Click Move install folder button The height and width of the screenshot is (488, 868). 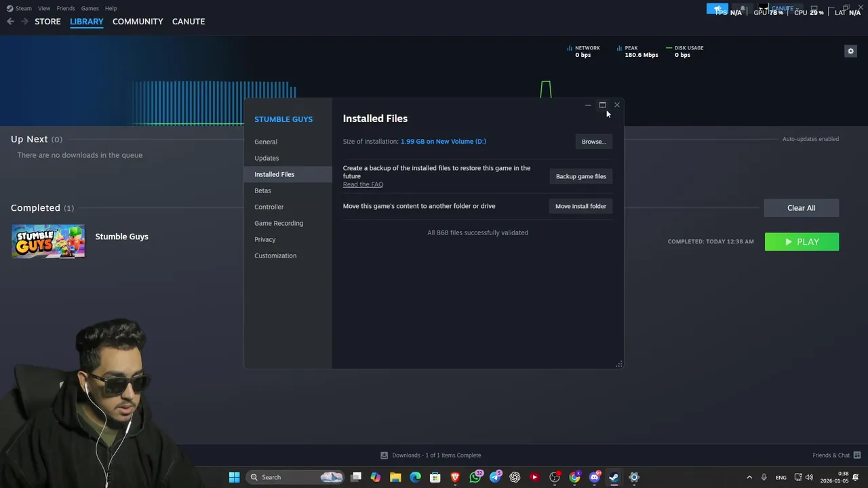(581, 206)
